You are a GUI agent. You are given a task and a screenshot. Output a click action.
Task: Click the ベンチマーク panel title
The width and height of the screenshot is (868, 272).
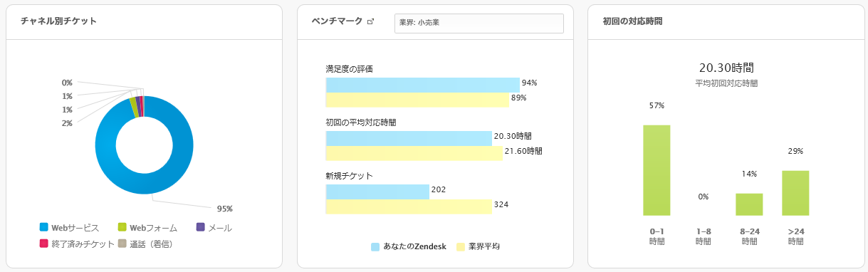pyautogui.click(x=338, y=21)
